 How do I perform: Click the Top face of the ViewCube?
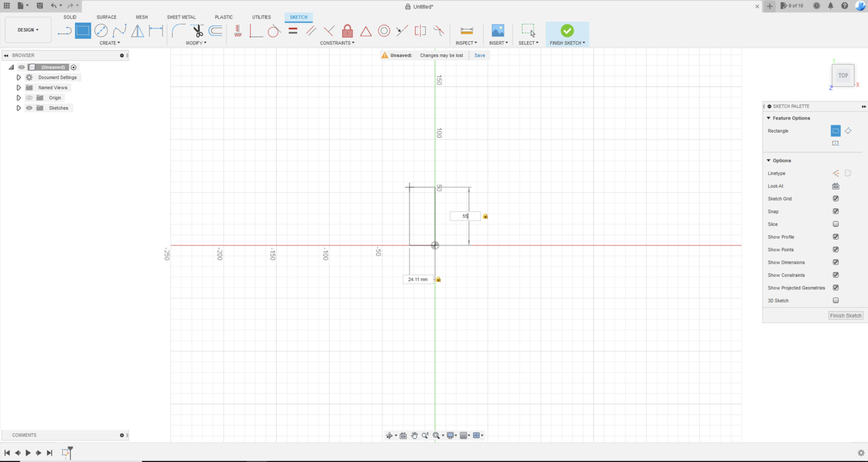tap(842, 75)
